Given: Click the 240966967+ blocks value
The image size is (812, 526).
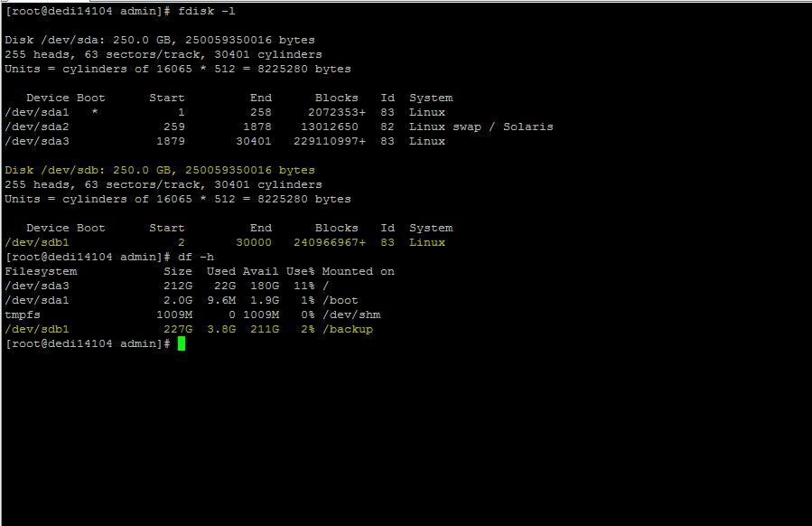Looking at the screenshot, I should pyautogui.click(x=326, y=242).
